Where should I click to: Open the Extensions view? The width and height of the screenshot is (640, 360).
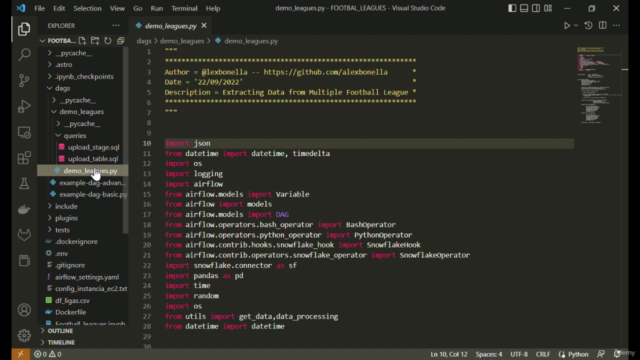[24, 158]
